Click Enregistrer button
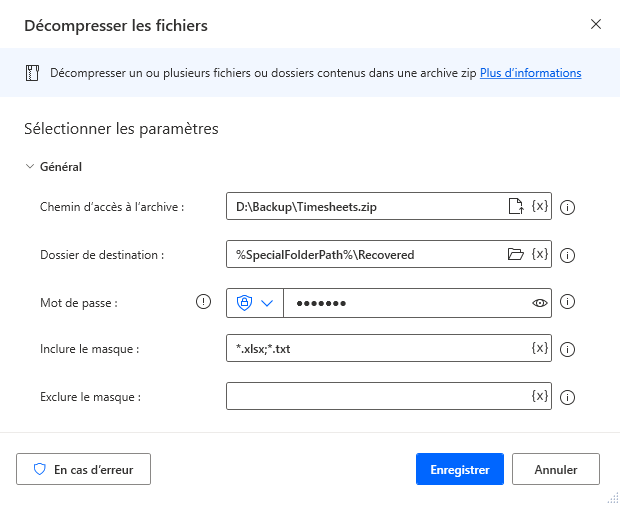The image size is (620, 505). pos(460,469)
